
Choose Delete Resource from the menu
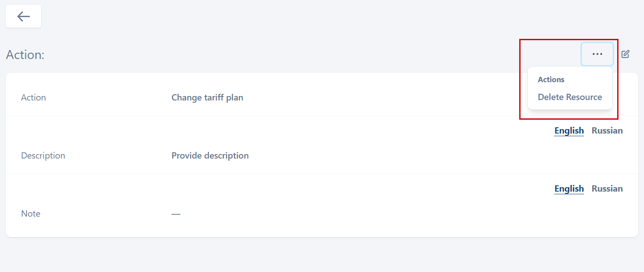tap(569, 97)
